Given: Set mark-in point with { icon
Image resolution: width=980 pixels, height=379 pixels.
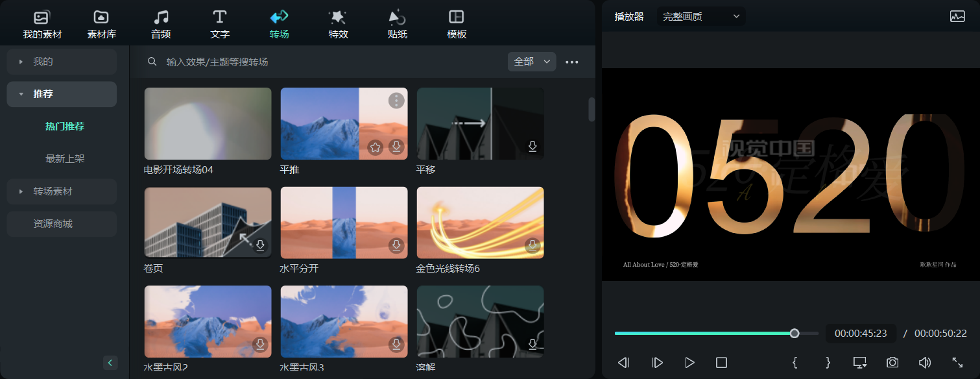Looking at the screenshot, I should [795, 363].
